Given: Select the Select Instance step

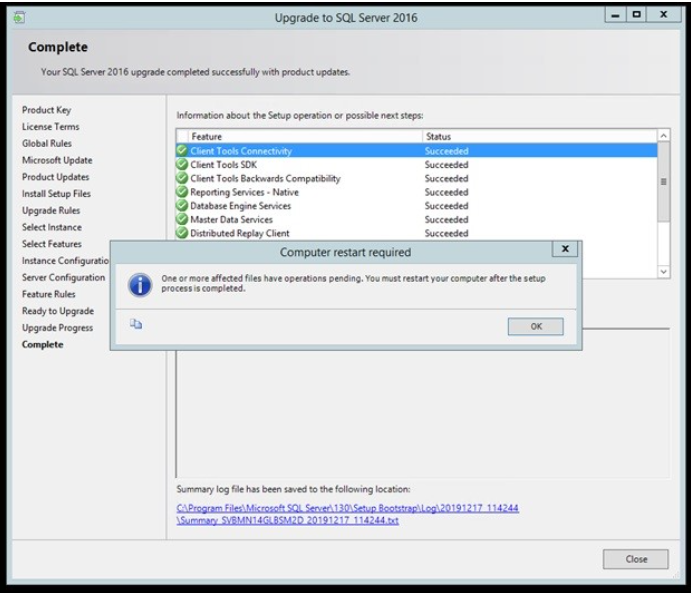Looking at the screenshot, I should 52,227.
